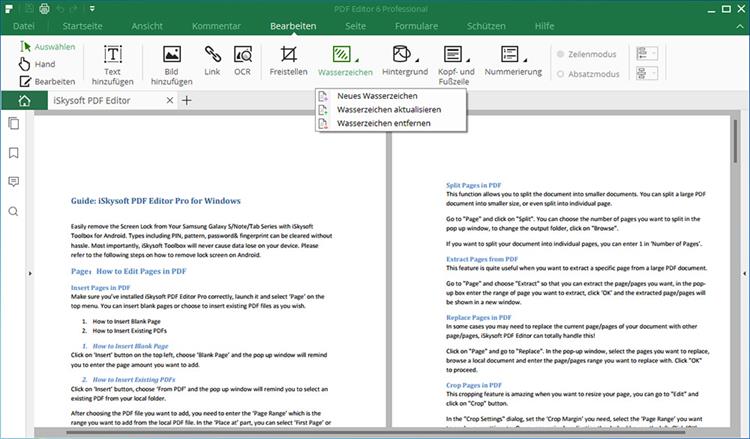
Task: Click 'Insert Pages in PDF' heading
Action: tap(100, 287)
